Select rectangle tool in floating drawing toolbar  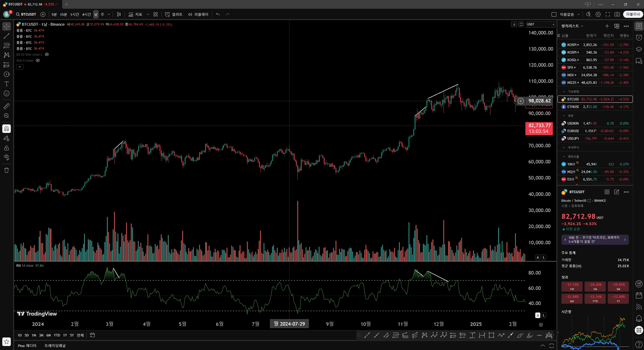pyautogui.click(x=491, y=335)
